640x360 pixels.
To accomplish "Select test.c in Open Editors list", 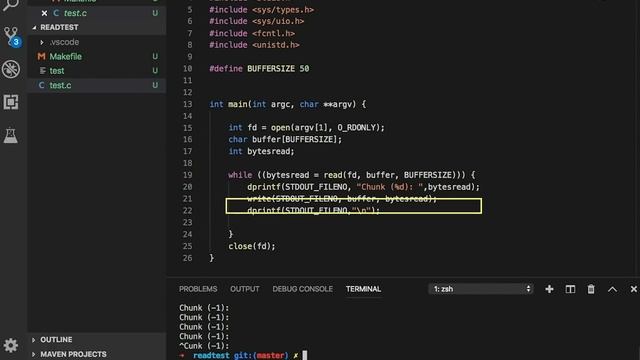I will coord(75,13).
